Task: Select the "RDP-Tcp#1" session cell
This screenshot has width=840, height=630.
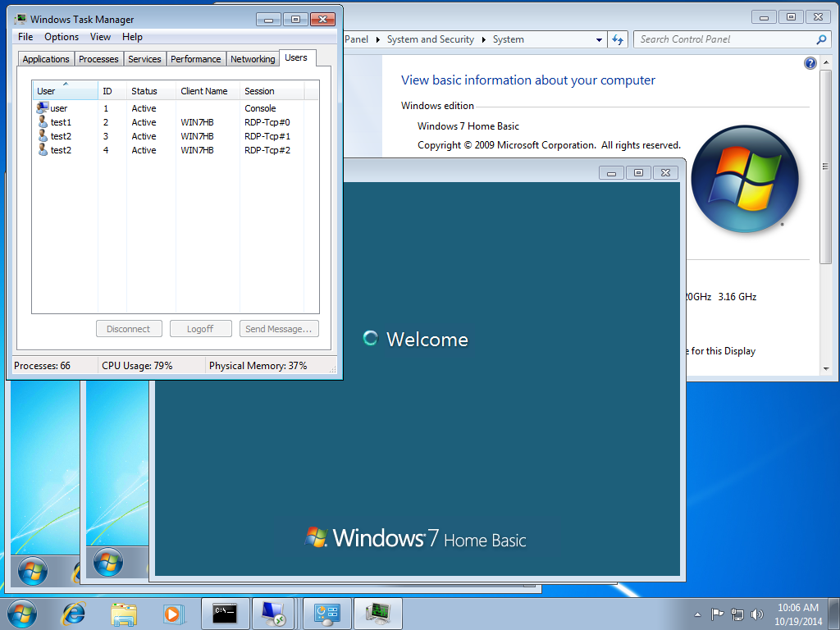Action: click(x=267, y=136)
